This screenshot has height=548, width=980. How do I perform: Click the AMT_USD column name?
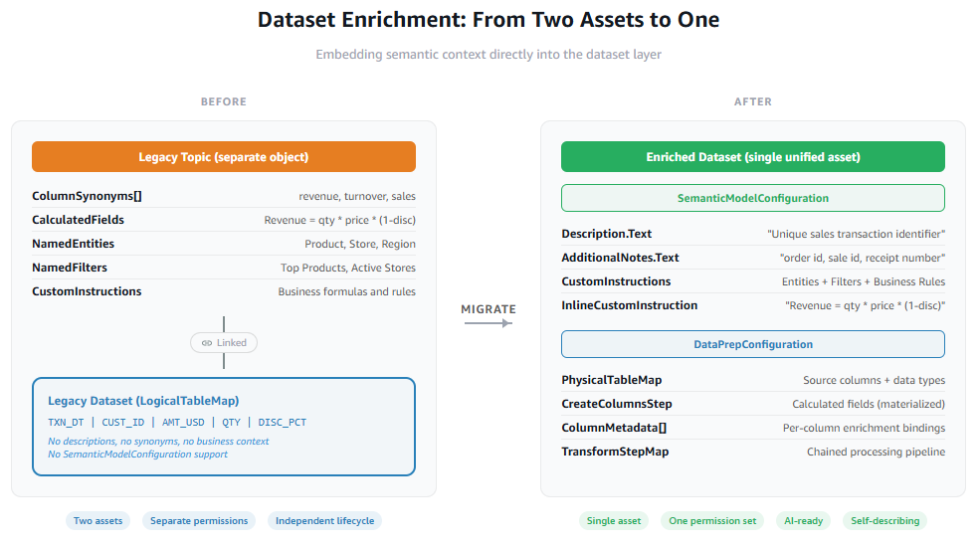183,423
